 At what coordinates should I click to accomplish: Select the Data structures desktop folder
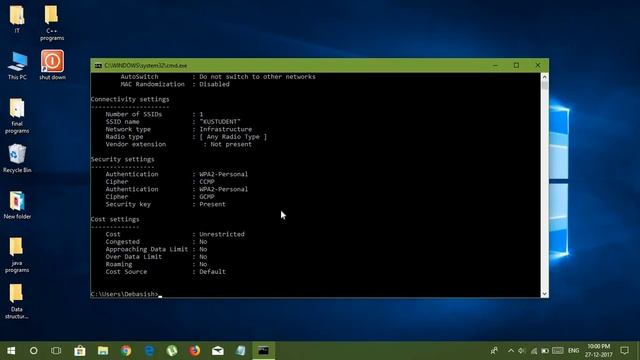point(17,301)
